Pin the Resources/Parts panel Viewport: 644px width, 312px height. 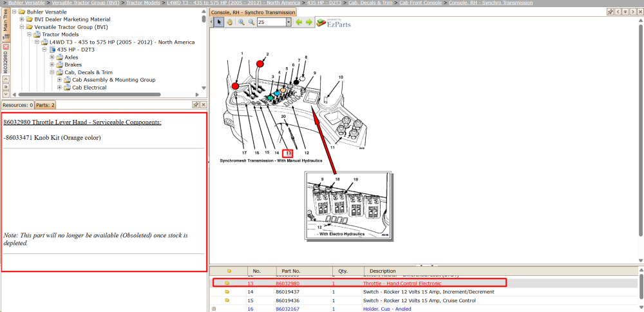196,105
